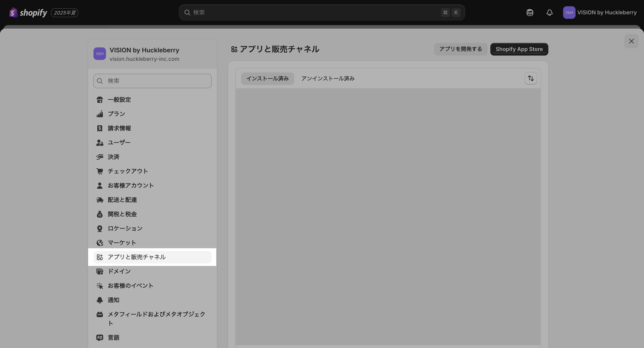The height and width of the screenshot is (348, 644).
Task: Open Shopify App Store button
Action: (x=519, y=49)
